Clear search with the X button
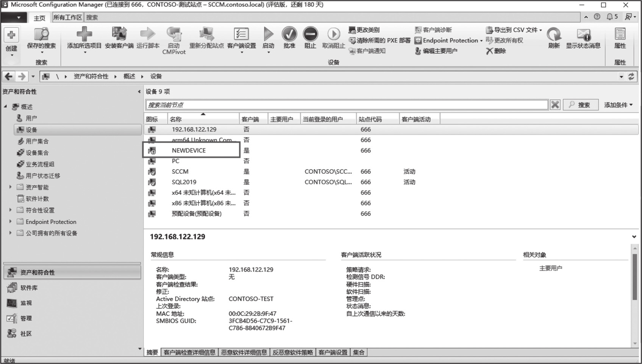642x364 pixels. pyautogui.click(x=555, y=105)
